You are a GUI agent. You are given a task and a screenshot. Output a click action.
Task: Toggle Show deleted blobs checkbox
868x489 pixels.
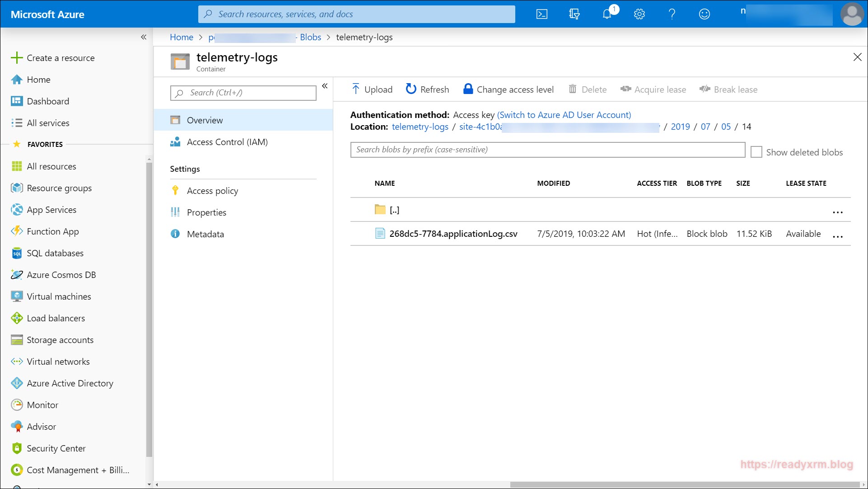point(756,152)
